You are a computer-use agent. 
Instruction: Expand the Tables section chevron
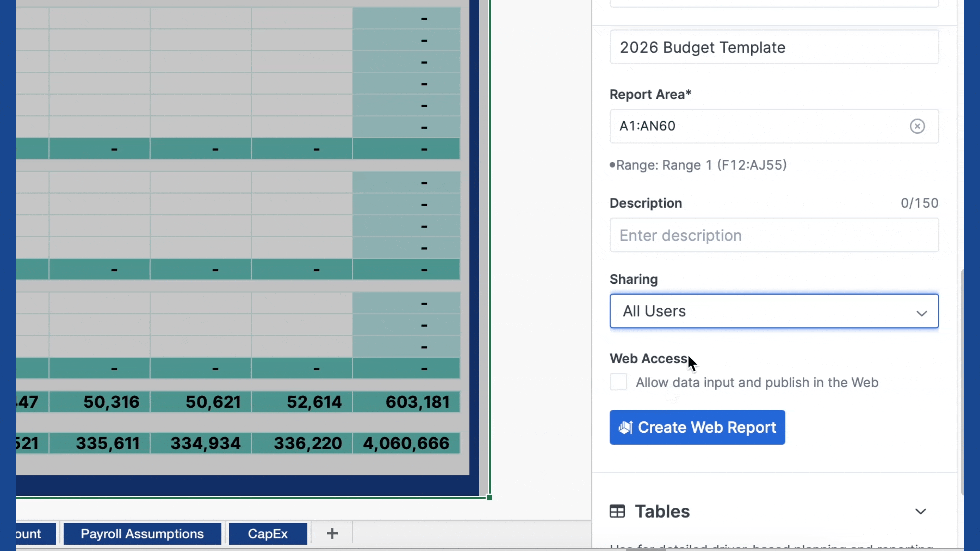coord(920,511)
